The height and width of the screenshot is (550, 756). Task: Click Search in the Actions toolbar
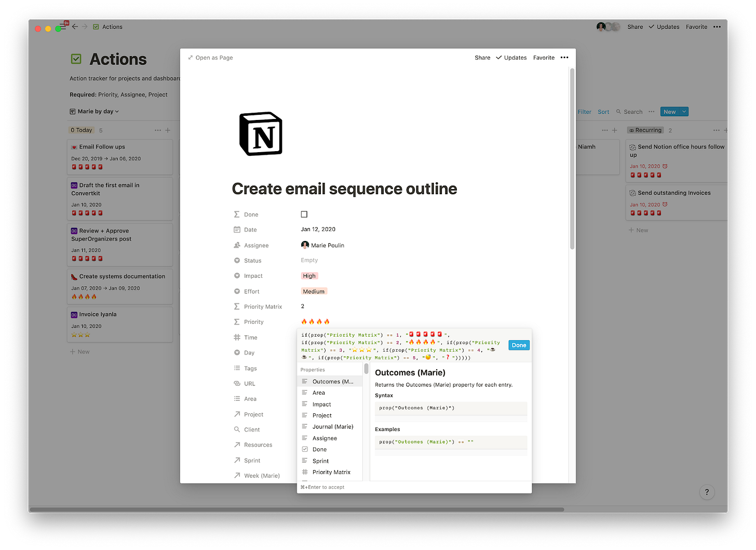(x=629, y=112)
